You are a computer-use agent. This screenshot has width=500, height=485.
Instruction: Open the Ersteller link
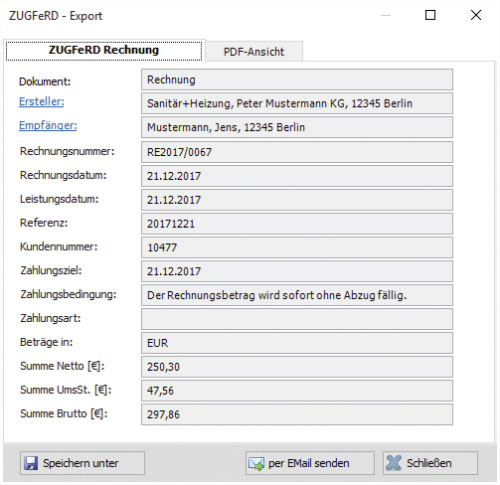(42, 102)
